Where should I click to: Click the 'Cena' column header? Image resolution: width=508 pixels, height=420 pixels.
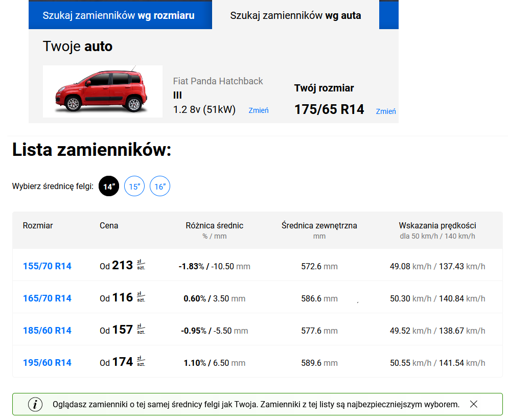tap(109, 225)
